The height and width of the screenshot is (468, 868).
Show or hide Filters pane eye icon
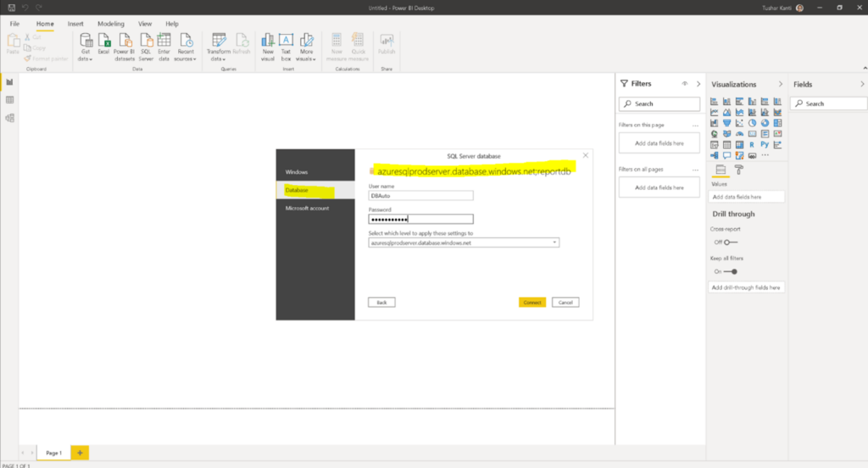click(685, 84)
